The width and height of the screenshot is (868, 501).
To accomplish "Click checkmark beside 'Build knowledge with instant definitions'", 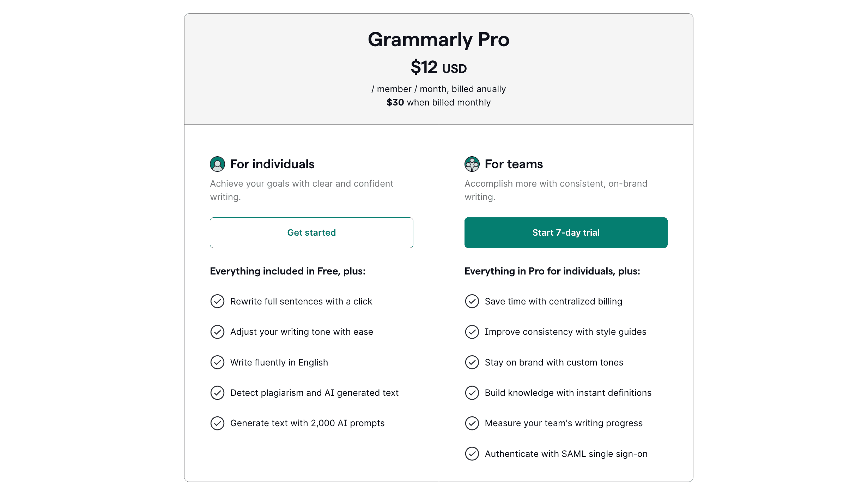I will coord(472,393).
